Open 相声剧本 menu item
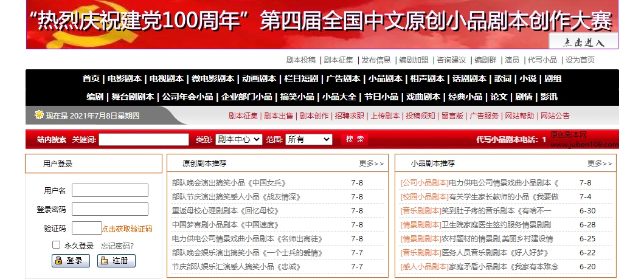644x279 pixels. [427, 78]
